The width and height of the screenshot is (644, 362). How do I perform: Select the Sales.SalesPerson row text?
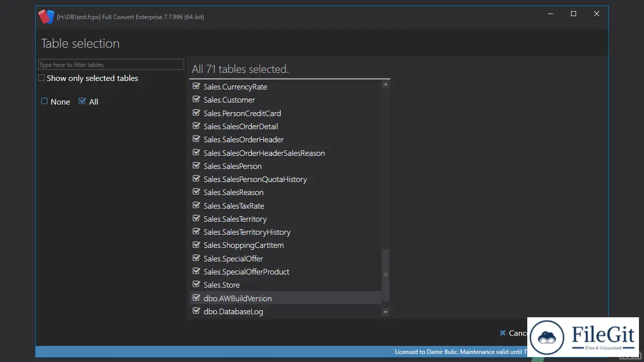232,166
